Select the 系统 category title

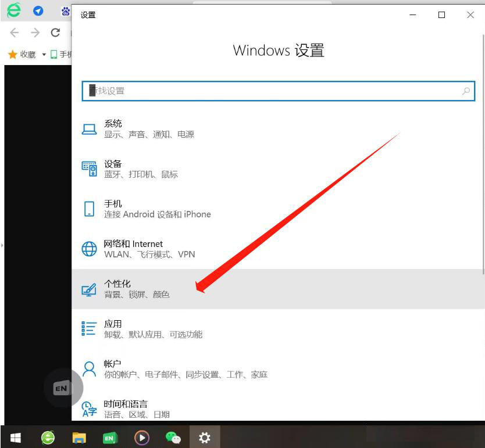tap(113, 124)
